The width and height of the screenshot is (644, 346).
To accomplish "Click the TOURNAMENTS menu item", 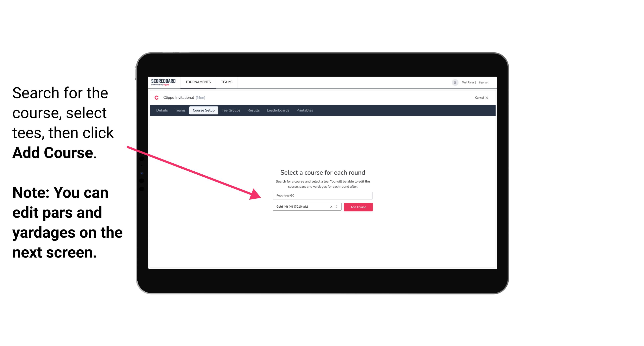I will (198, 82).
